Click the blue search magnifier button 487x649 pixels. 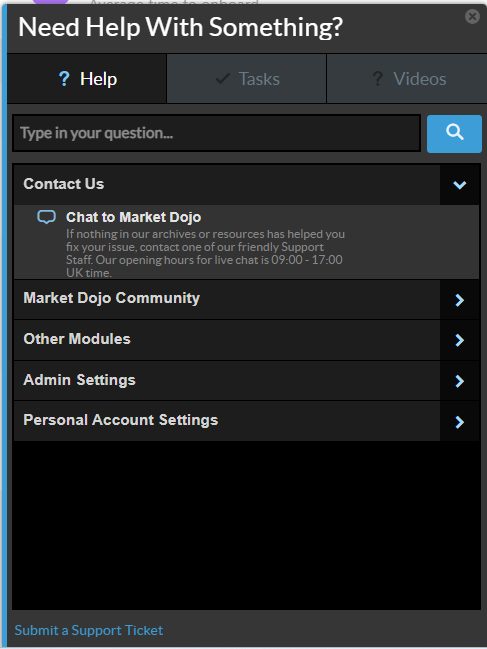[x=454, y=134]
